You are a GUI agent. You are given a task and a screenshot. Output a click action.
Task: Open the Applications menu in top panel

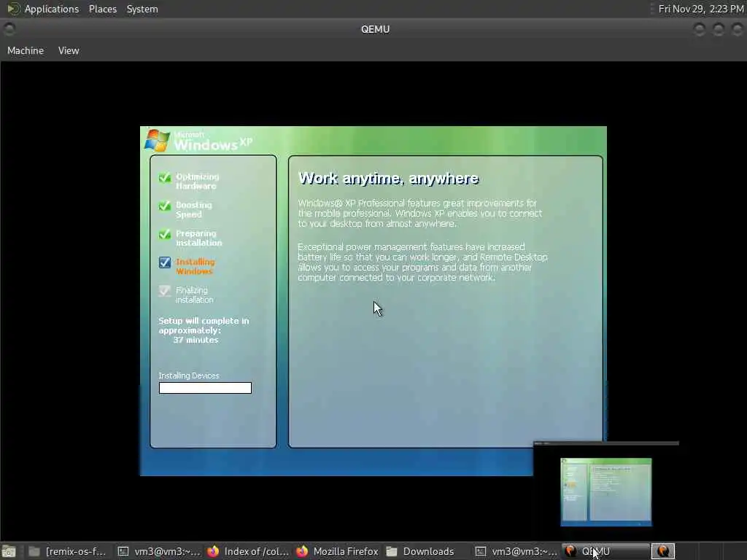coord(52,9)
